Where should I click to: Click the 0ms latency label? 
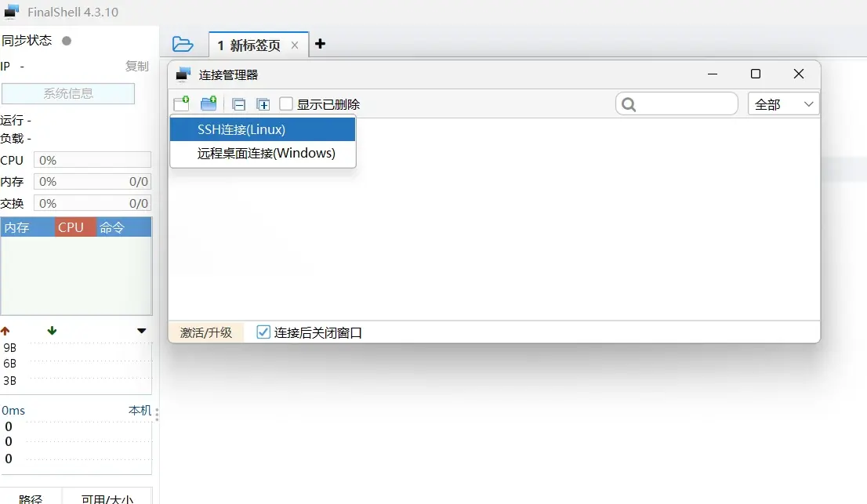[13, 411]
